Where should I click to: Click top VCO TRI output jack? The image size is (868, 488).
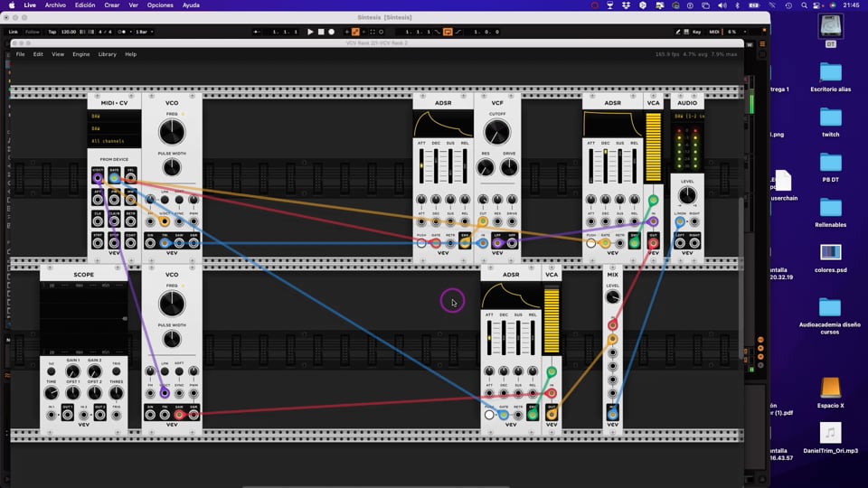[165, 243]
